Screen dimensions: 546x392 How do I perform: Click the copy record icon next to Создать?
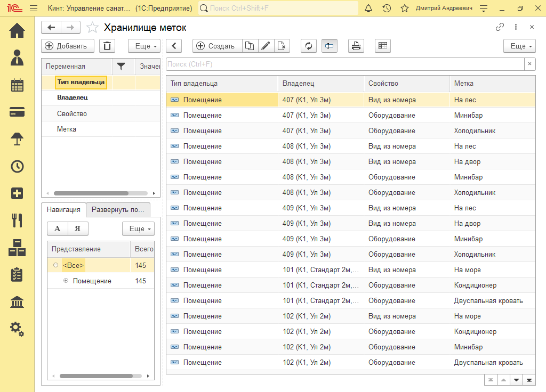(250, 46)
